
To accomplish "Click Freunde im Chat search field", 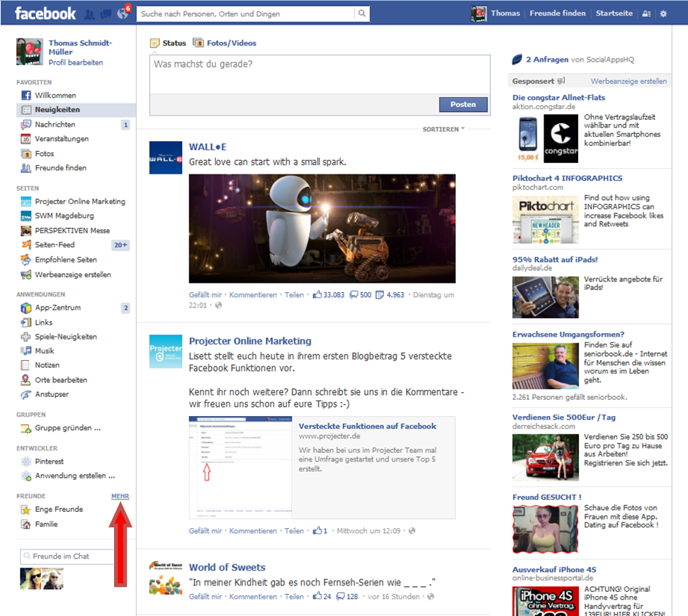I will point(67,556).
